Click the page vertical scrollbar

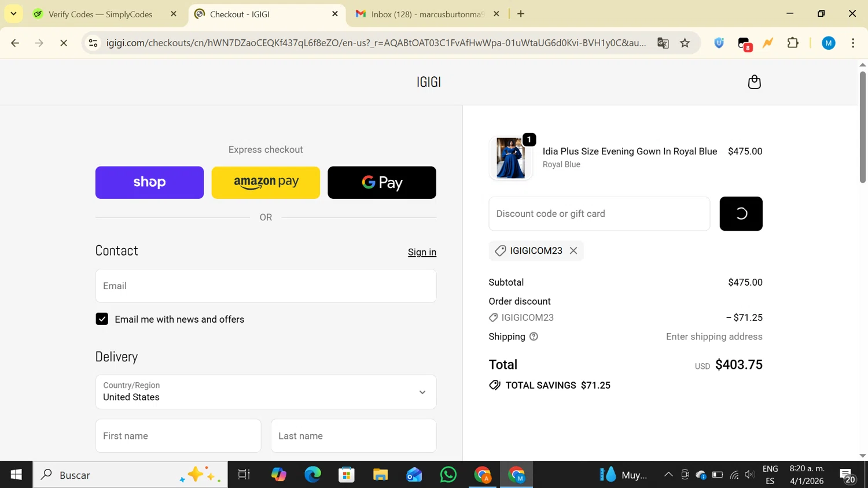point(862,127)
